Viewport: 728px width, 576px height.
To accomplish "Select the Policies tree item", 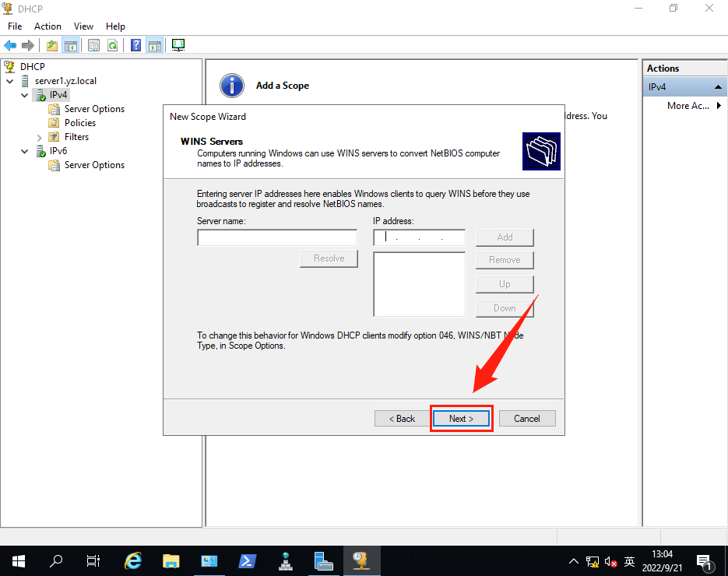I will tap(80, 123).
